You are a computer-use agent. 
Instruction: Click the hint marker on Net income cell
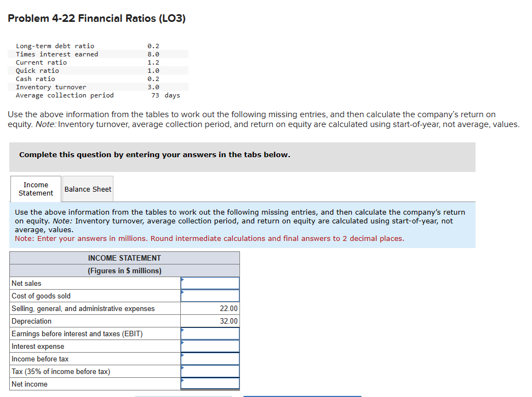tap(183, 381)
